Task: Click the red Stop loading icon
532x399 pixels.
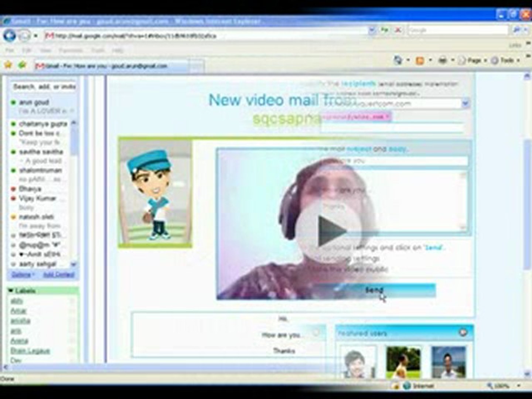Action: point(398,30)
